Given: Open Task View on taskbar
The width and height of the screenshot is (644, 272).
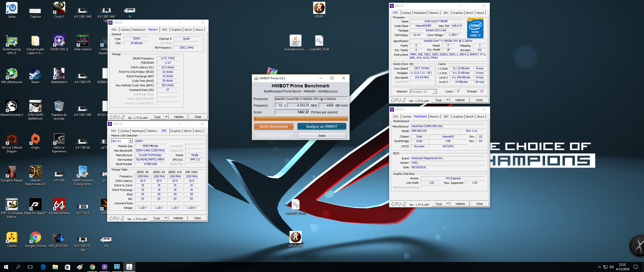Looking at the screenshot, I should [30, 267].
